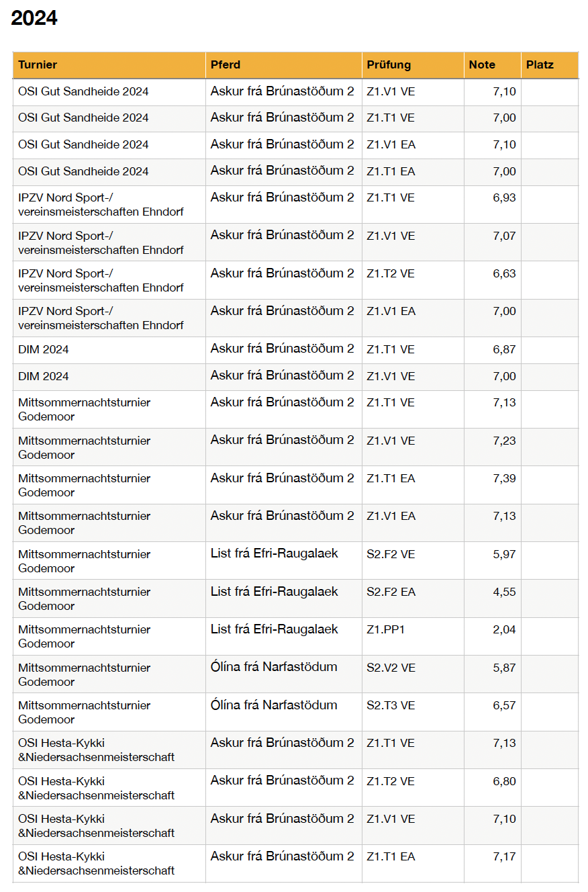The width and height of the screenshot is (588, 892).
Task: Click the 6,87 score for DIM 2024
Action: click(504, 350)
